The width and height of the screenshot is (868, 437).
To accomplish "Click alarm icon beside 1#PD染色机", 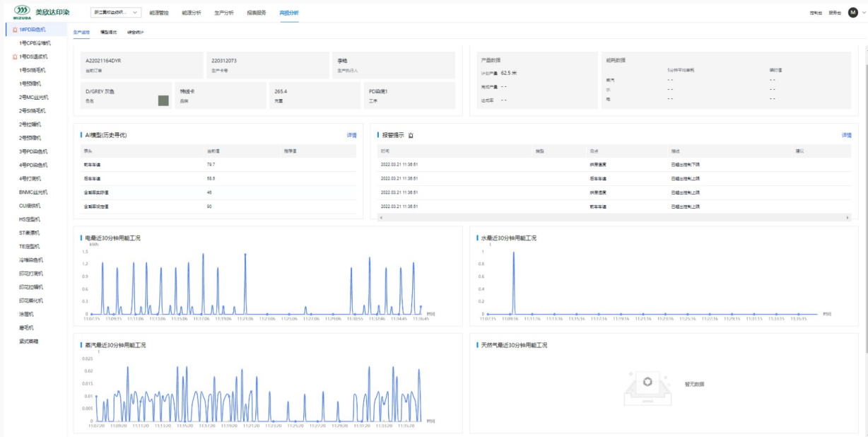I will (15, 30).
